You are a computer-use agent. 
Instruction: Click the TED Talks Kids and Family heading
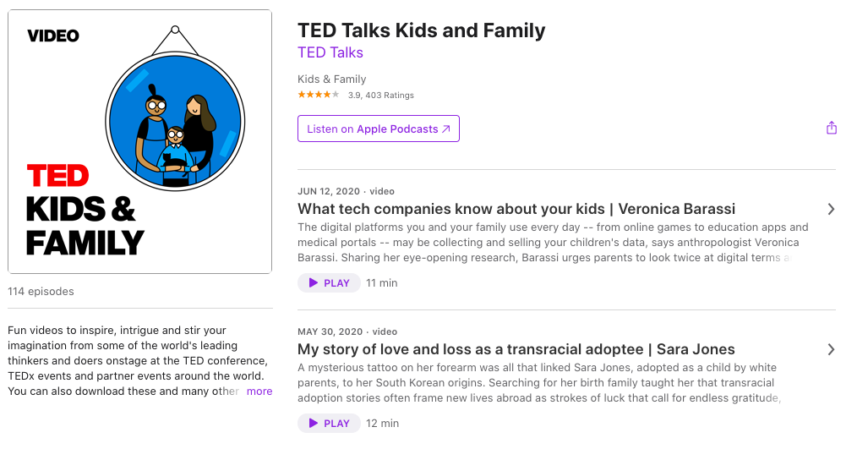point(421,30)
